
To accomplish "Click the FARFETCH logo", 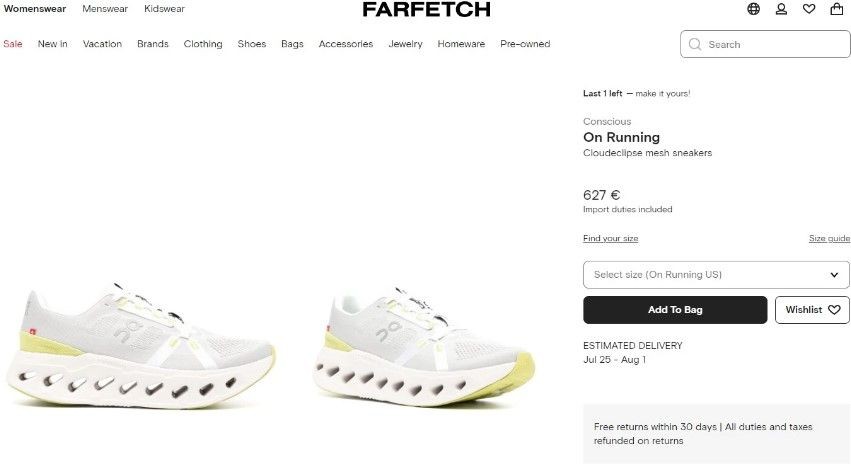I will (426, 9).
